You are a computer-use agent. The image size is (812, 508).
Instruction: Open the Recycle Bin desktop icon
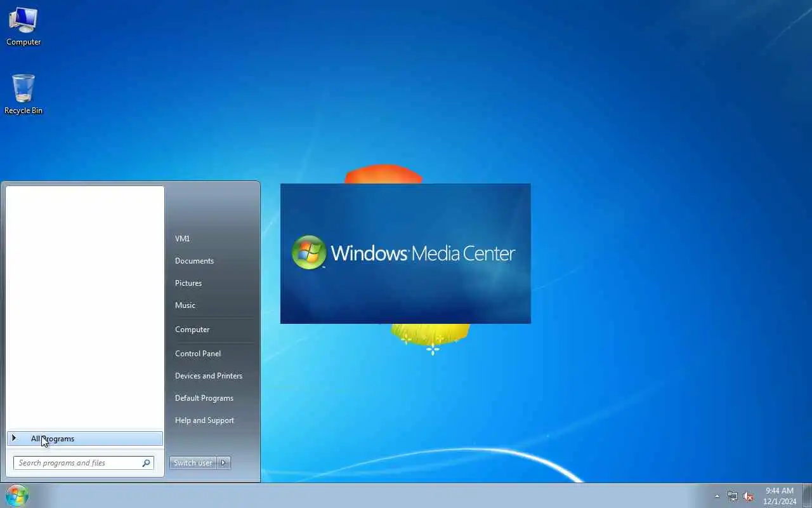click(x=23, y=95)
